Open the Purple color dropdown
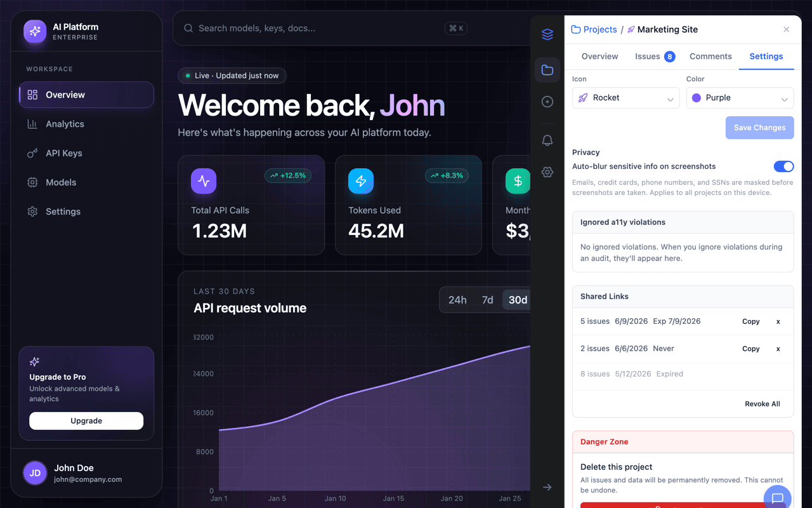Viewport: 812px width, 508px height. pyautogui.click(x=740, y=98)
